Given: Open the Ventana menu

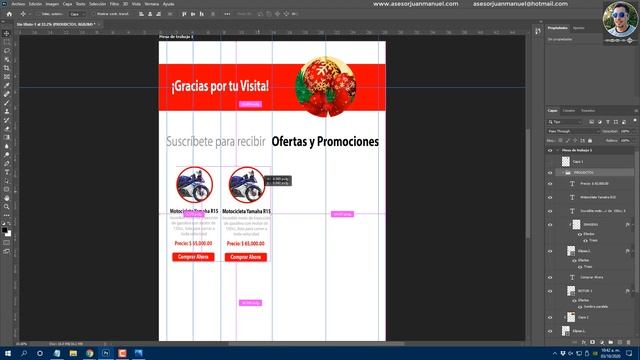Looking at the screenshot, I should tap(151, 4).
